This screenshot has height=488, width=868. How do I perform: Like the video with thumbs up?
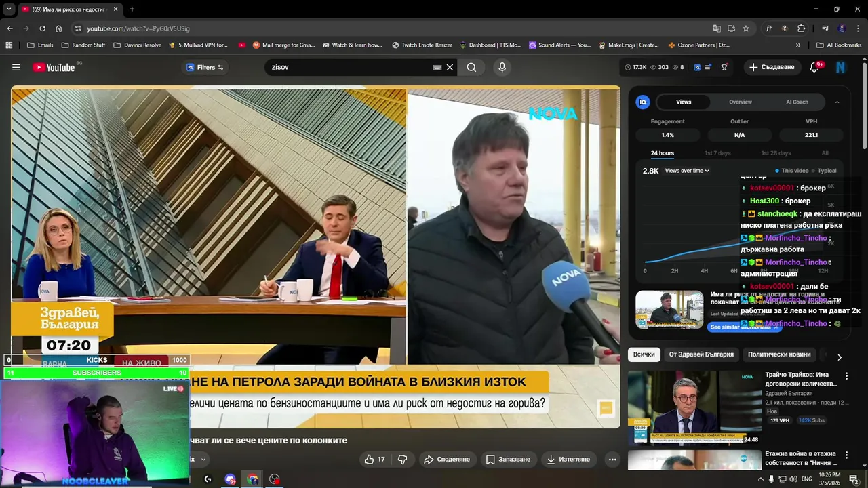click(374, 459)
